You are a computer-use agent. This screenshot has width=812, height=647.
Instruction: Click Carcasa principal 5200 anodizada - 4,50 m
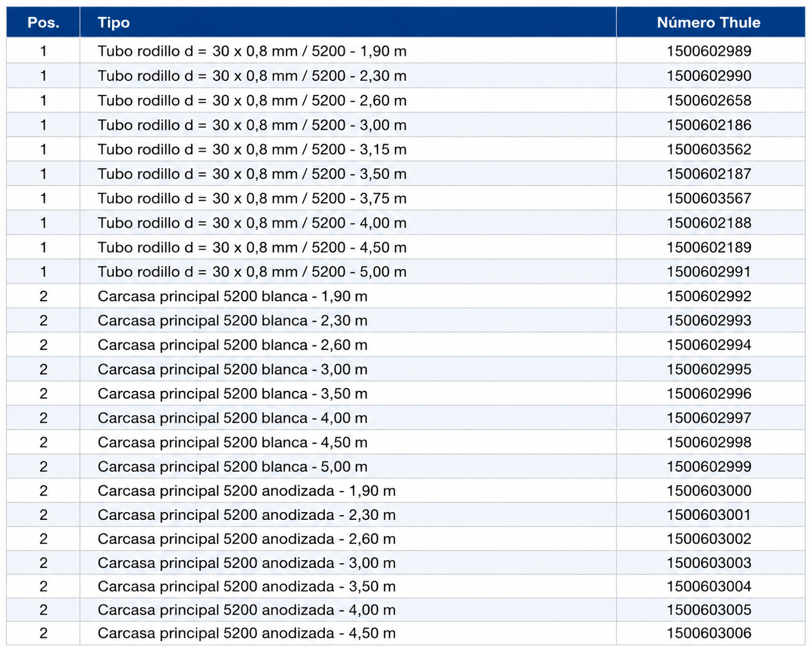(247, 633)
